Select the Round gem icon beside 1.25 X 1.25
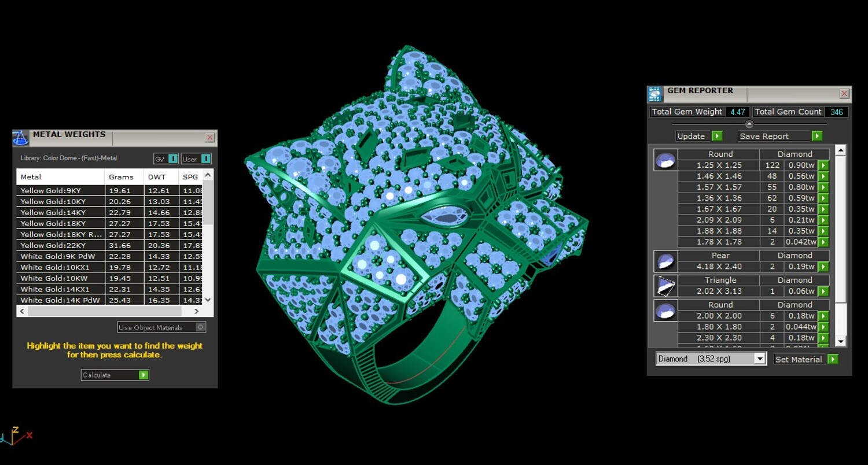 coord(665,160)
